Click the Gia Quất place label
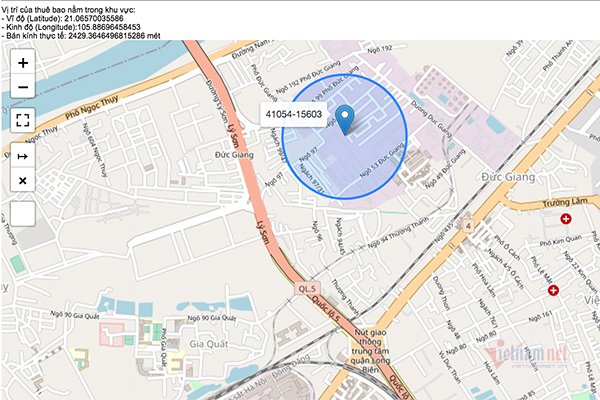Screen dimensions: 600x400 point(209,344)
